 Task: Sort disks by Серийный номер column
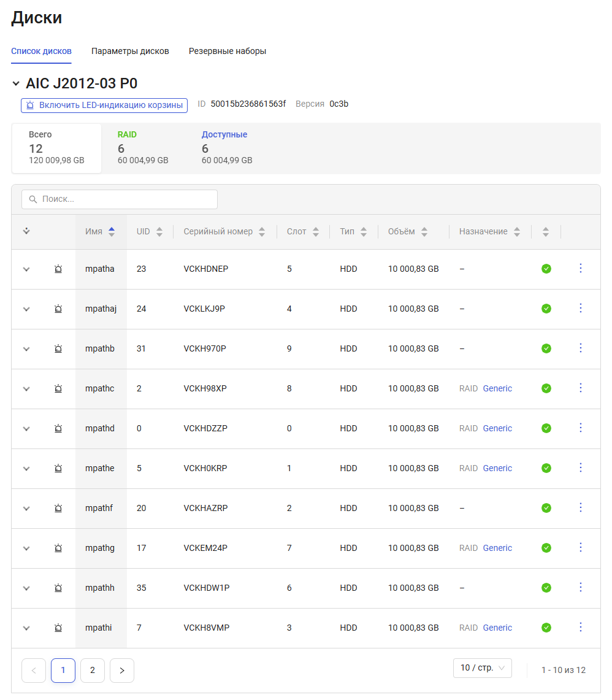(262, 232)
